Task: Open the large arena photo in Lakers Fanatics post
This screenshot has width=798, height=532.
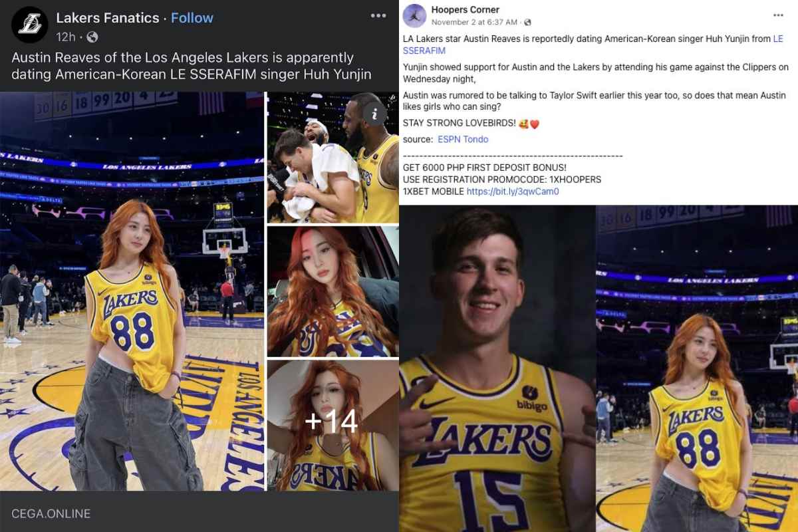Action: [132, 291]
